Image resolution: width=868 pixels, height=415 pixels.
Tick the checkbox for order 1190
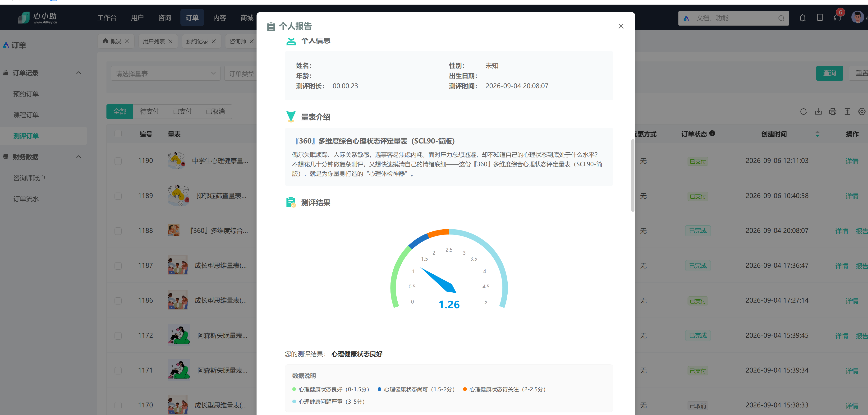click(118, 161)
